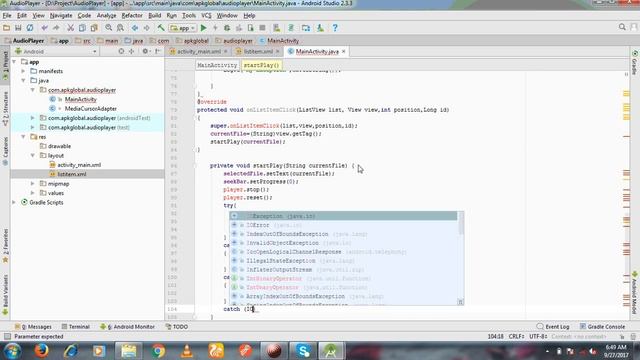640x360 pixels.
Task: Click the Stop square icon
Action: pyautogui.click(x=262, y=28)
